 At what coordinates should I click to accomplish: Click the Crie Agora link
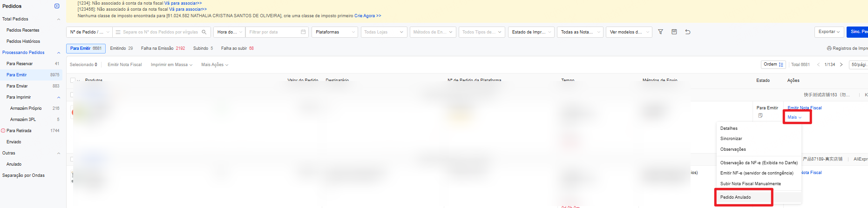367,16
